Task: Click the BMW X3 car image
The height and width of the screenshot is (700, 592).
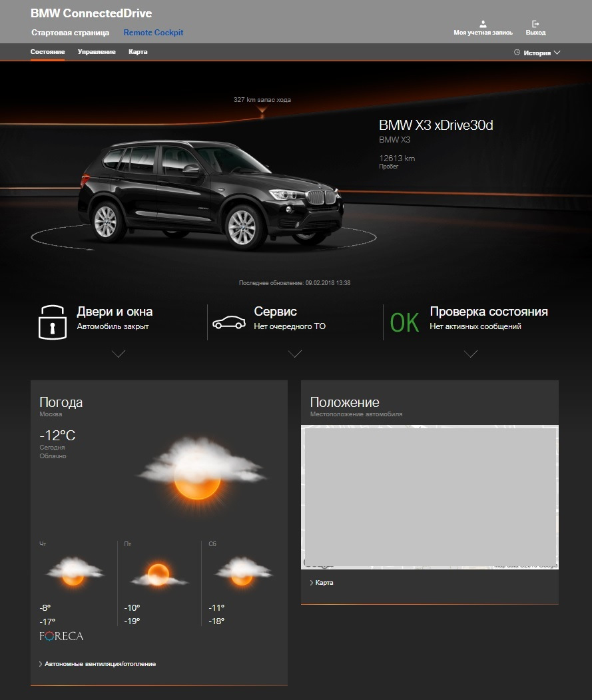Action: (x=210, y=195)
